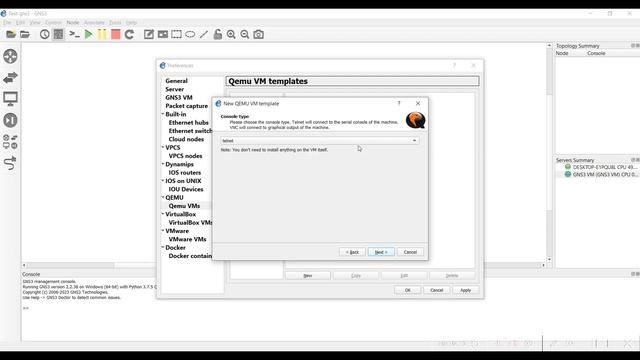Collapse the Built-in tree group
Screen dimensions: 640x360
click(163, 114)
